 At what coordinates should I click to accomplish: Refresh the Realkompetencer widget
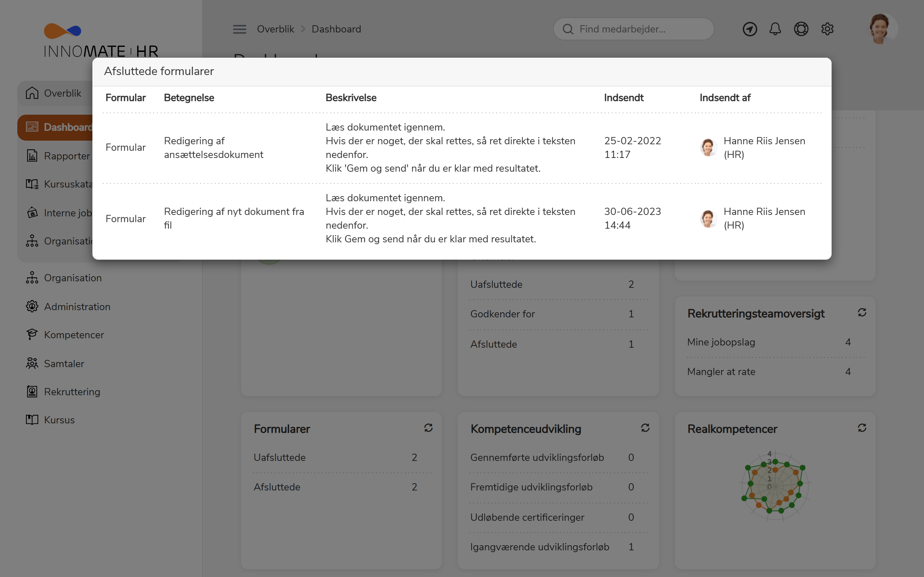[862, 428]
